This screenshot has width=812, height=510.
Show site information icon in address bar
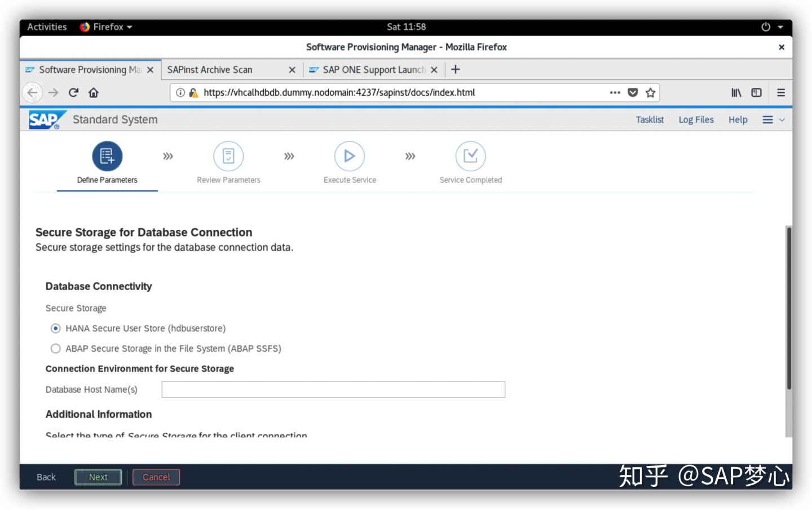[180, 92]
